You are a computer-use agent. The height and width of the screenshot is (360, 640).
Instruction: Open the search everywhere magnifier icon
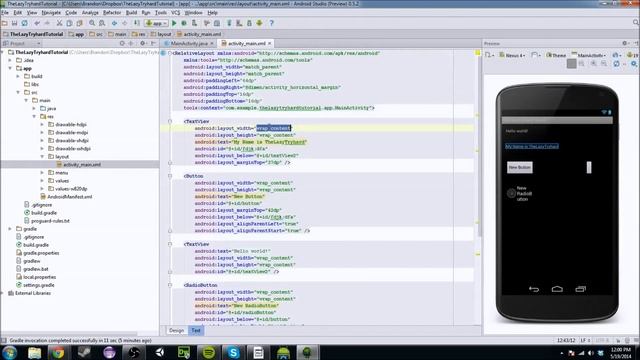tap(636, 23)
